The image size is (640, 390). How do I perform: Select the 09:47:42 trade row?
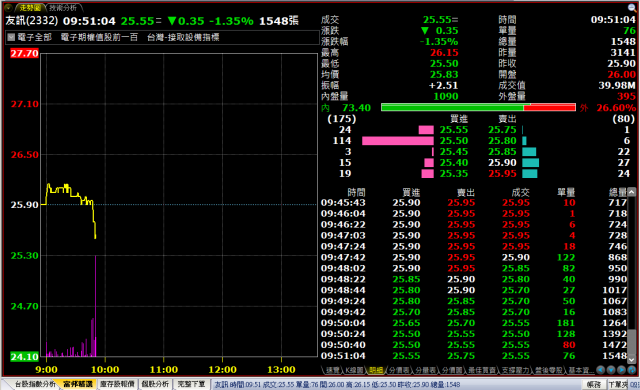coord(474,257)
